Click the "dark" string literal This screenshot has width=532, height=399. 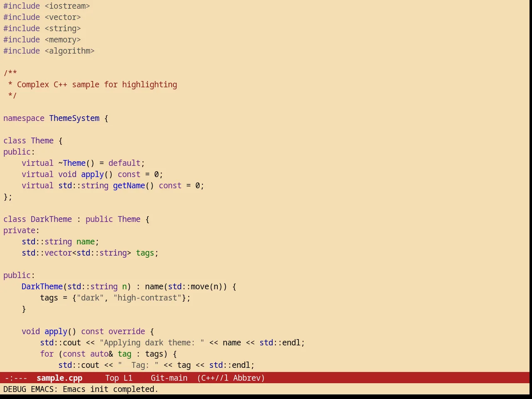[90, 298]
